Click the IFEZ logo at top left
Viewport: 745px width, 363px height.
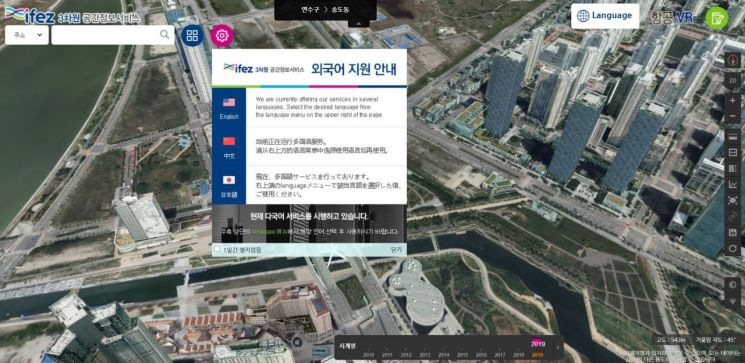click(x=29, y=15)
